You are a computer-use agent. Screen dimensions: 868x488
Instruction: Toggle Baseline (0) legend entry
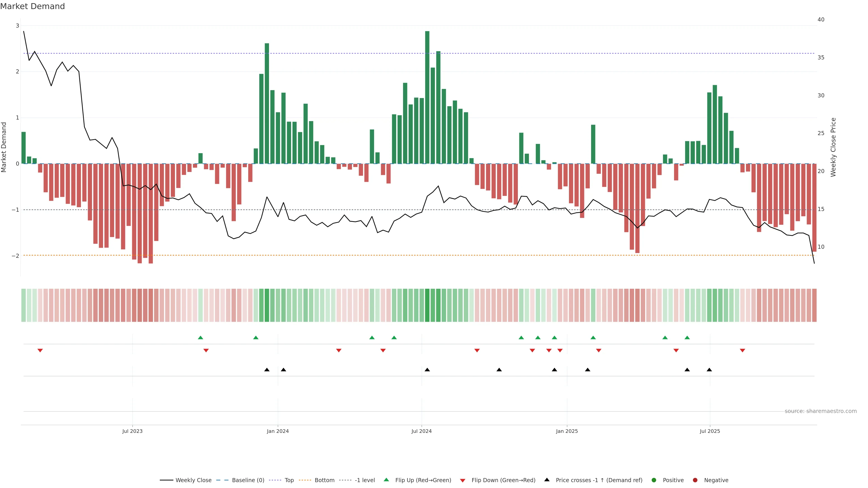pyautogui.click(x=248, y=480)
